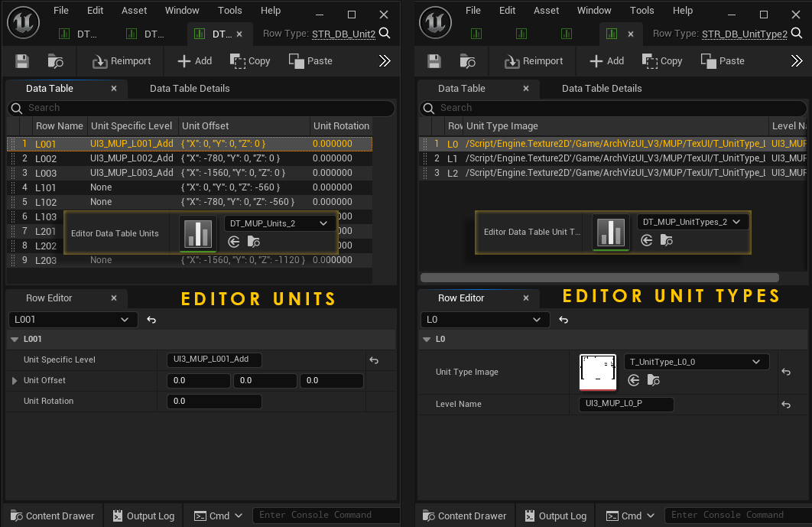Close the Data Table panel tab in the left window
Viewport: 812px width, 527px height.
[x=114, y=89]
